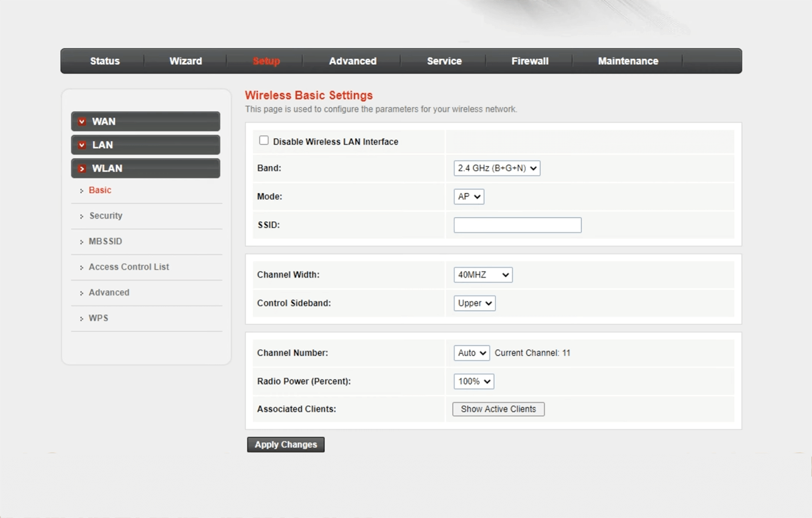Expand the WAN section arrow icon
812x518 pixels.
click(x=82, y=122)
